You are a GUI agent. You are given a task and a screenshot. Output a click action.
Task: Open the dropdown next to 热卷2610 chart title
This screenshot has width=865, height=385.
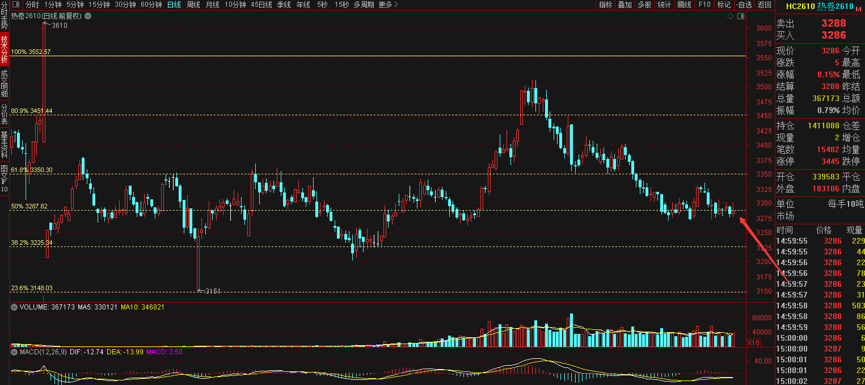coord(88,16)
